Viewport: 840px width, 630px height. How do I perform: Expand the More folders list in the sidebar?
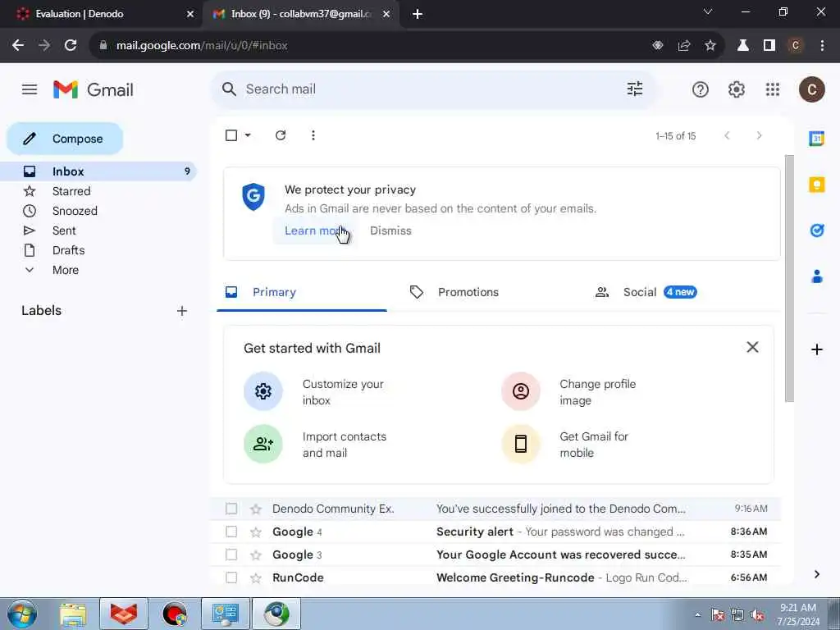pos(66,270)
